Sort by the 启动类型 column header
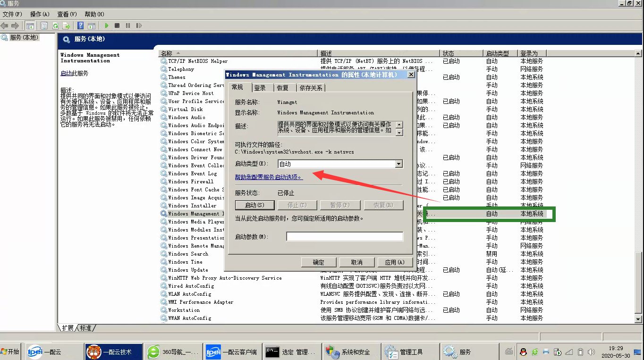 pyautogui.click(x=501, y=53)
